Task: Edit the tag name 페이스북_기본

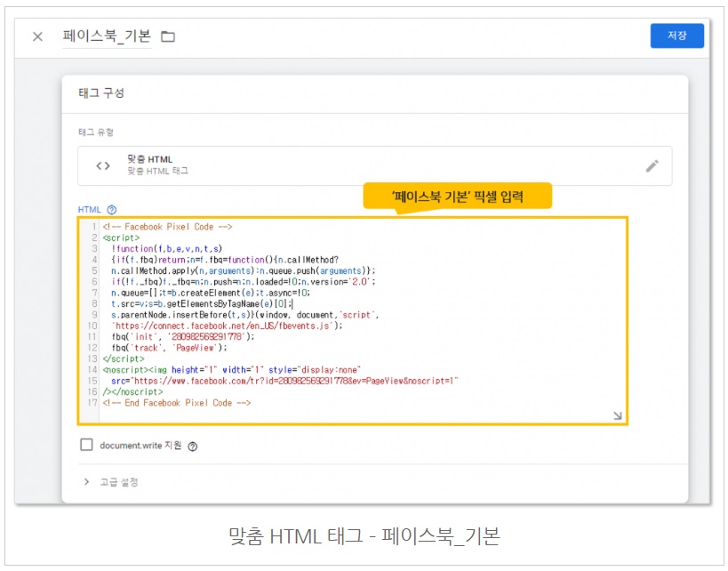Action: pyautogui.click(x=107, y=36)
